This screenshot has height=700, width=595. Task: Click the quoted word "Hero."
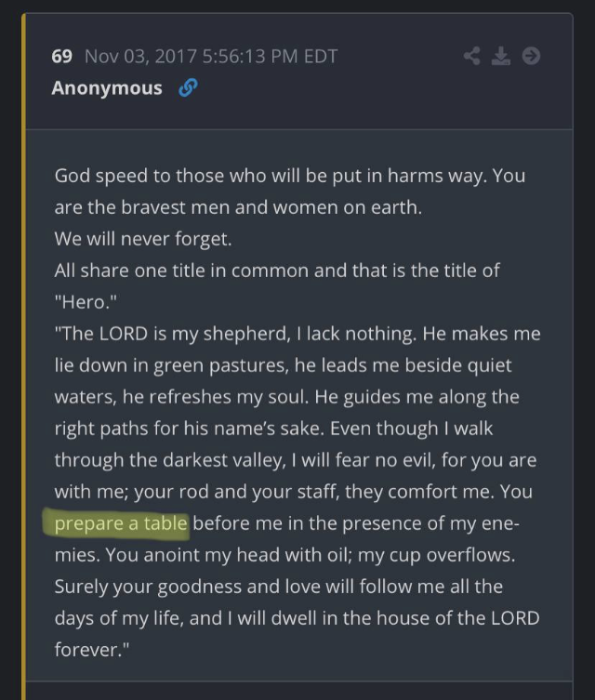(86, 302)
